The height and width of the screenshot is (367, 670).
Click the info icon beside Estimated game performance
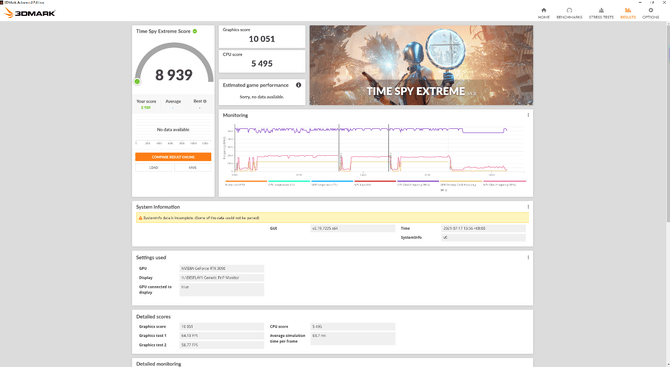coord(298,85)
